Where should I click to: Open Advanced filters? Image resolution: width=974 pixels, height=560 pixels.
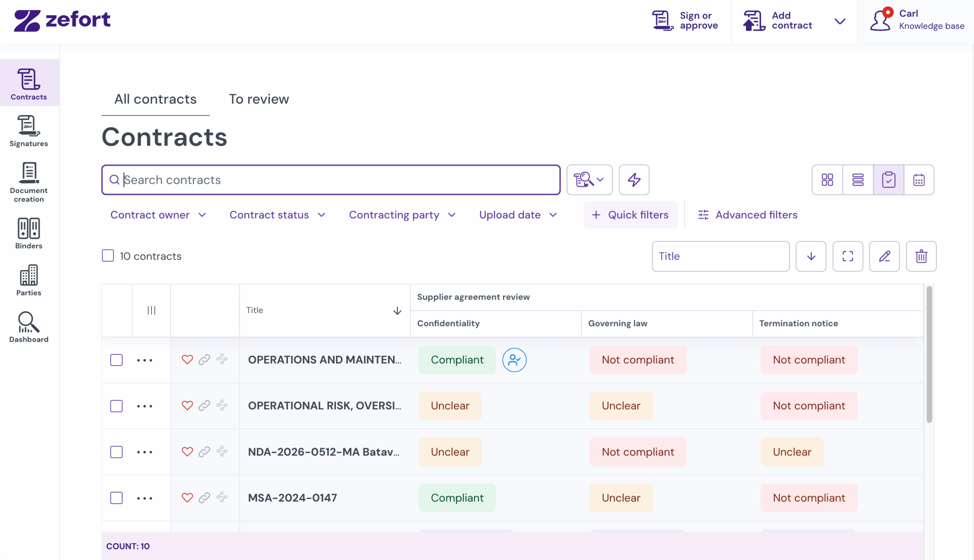748,215
